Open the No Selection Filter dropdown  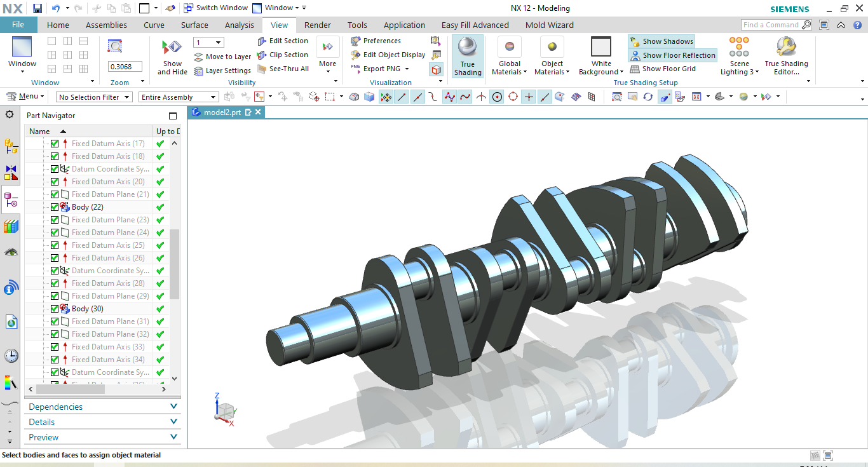click(93, 97)
